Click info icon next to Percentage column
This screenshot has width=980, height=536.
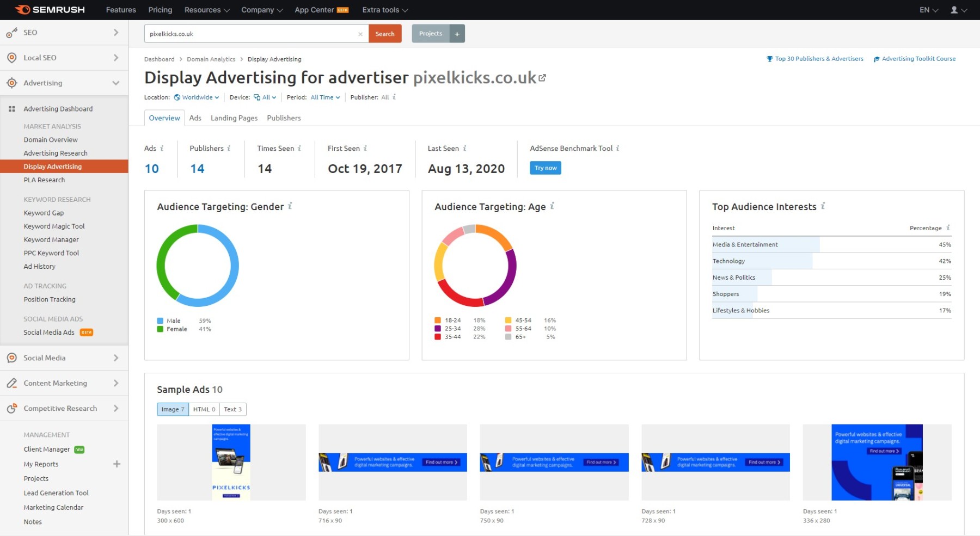pos(948,227)
